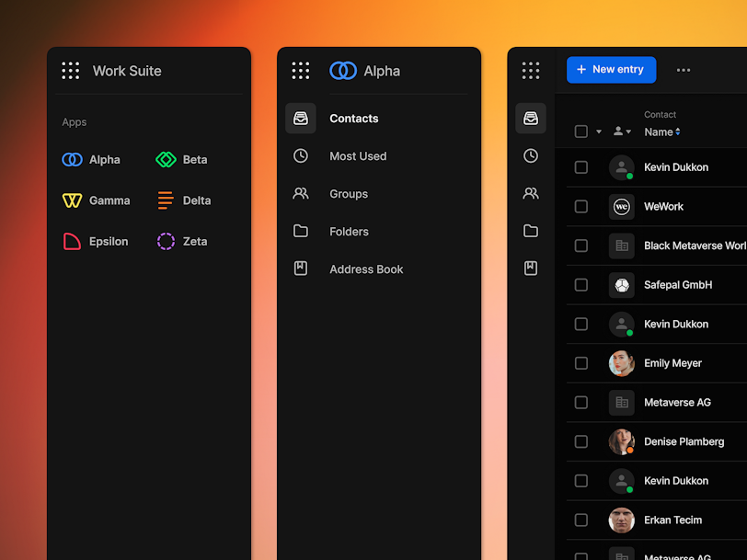Click Emily Meyer's profile photo

(x=622, y=363)
